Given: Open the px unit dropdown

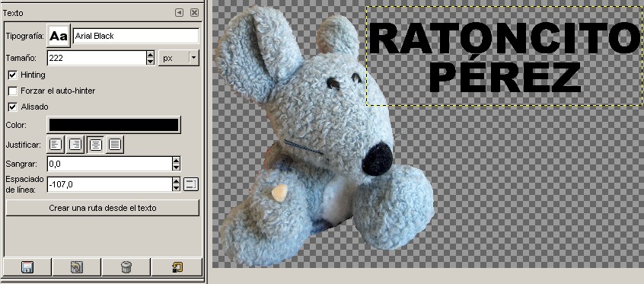Looking at the screenshot, I should (x=179, y=58).
